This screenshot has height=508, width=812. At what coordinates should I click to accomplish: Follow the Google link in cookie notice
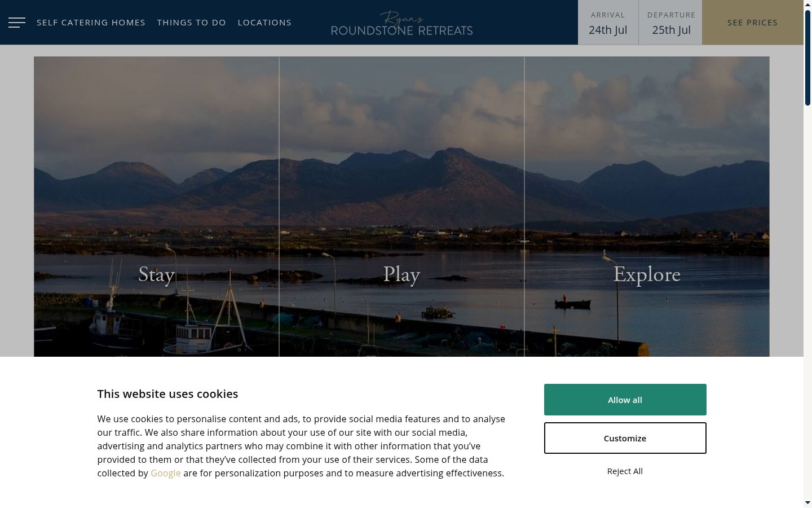coord(166,473)
